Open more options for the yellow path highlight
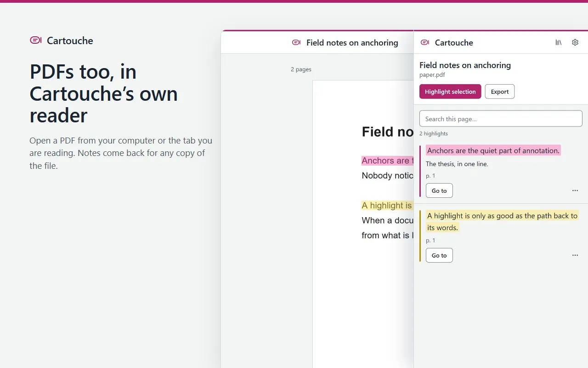Screen dimensions: 588x368 [575, 255]
